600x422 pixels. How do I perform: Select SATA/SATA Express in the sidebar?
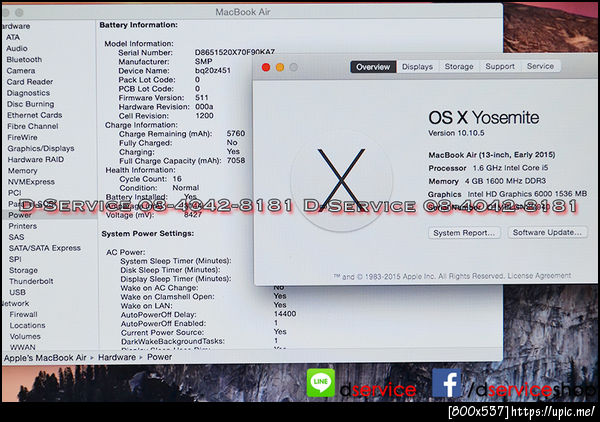44,248
